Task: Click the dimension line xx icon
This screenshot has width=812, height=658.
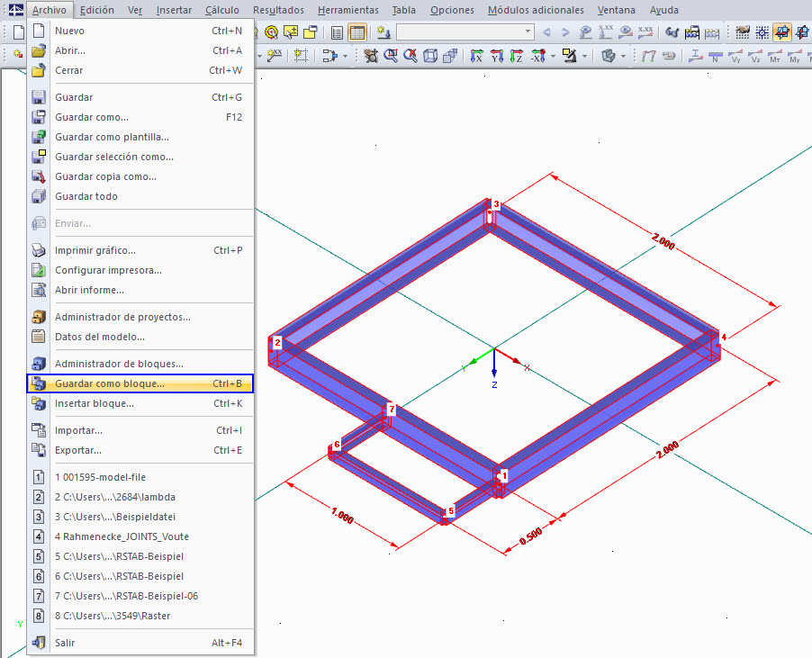Action: [x=274, y=56]
